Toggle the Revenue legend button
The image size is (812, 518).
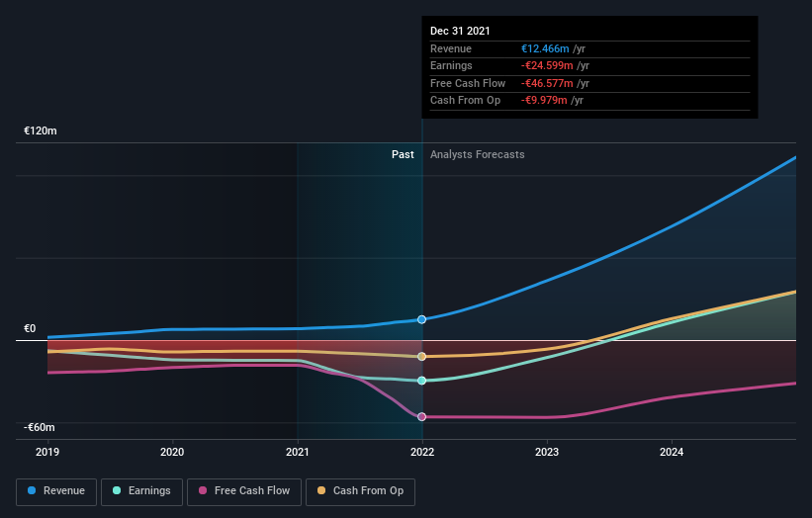click(x=56, y=491)
